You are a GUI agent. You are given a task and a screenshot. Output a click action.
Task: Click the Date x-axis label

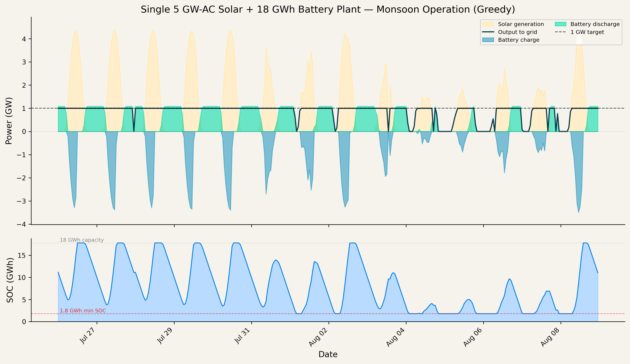[x=328, y=354]
